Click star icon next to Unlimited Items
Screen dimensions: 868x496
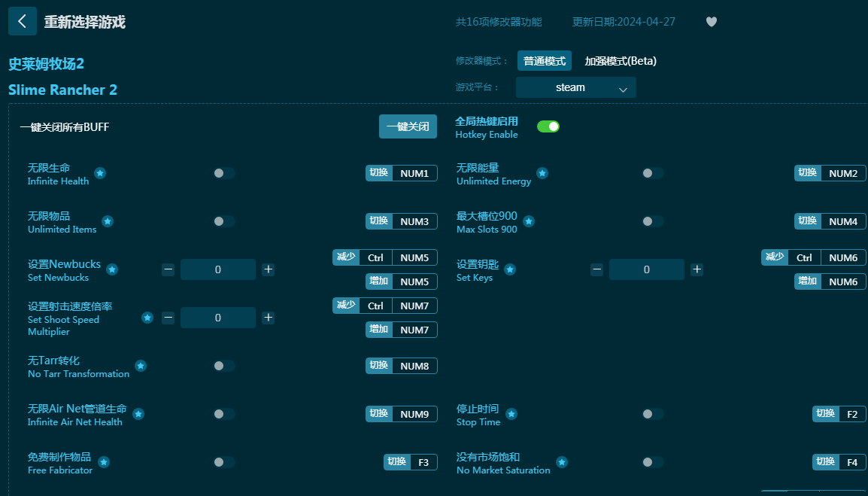(x=108, y=222)
